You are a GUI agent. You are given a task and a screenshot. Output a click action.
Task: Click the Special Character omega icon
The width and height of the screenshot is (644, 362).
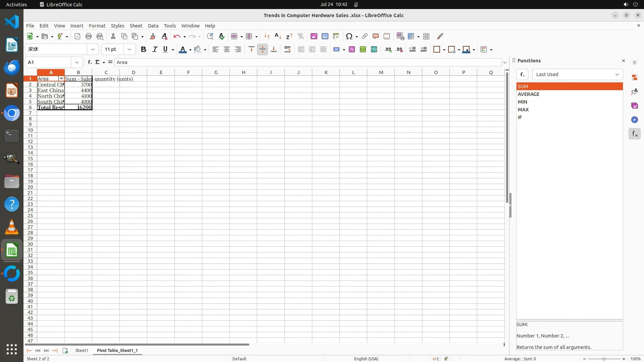coord(349,36)
